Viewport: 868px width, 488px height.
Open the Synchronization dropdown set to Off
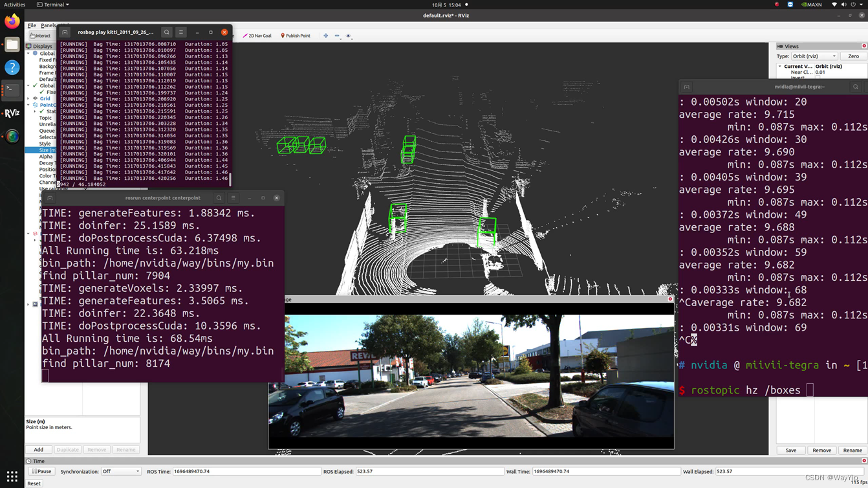120,471
